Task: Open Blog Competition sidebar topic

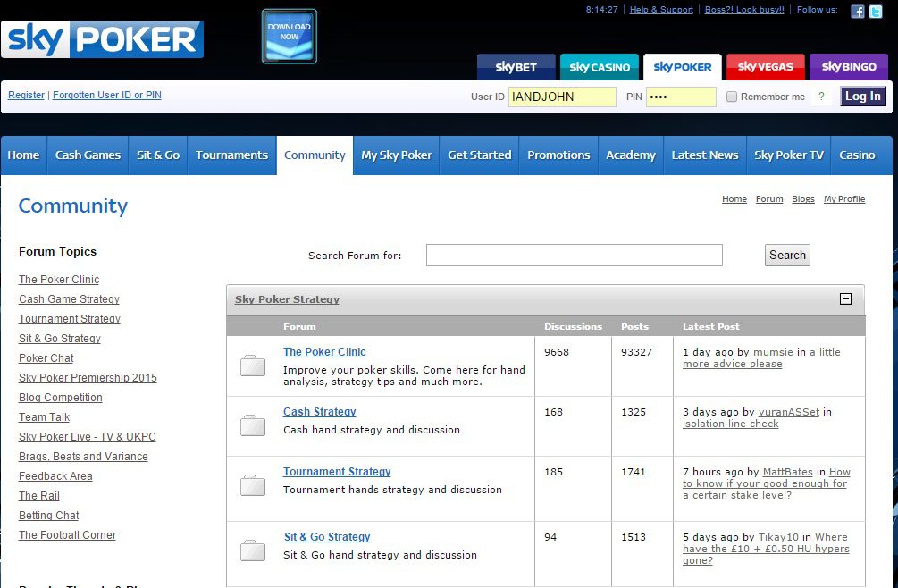Action: 61,398
